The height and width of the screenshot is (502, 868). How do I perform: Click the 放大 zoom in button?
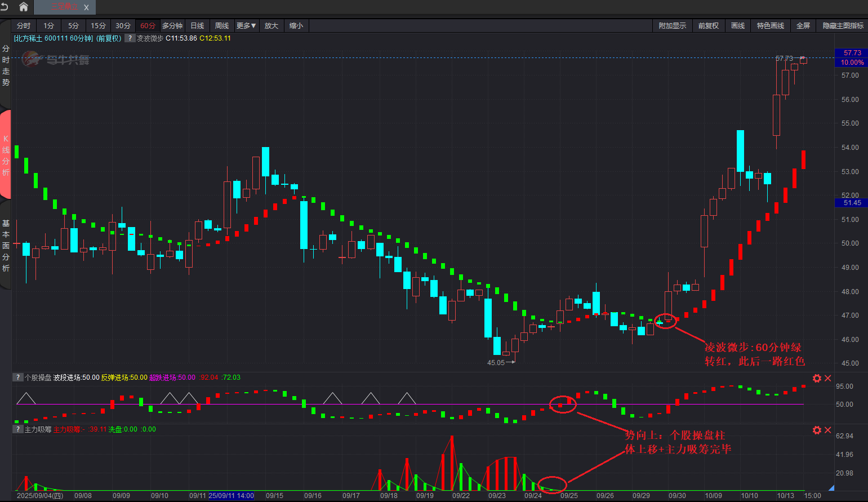[x=271, y=26]
